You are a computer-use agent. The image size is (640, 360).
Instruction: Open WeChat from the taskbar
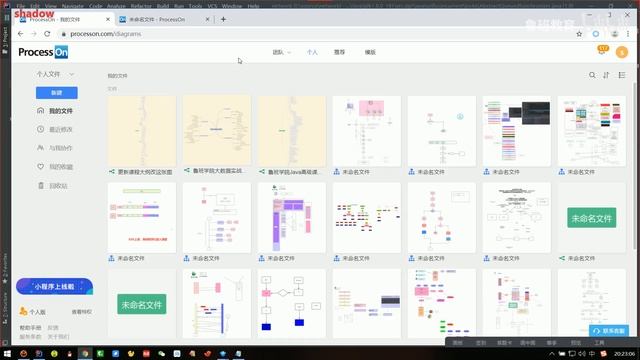[x=162, y=353]
